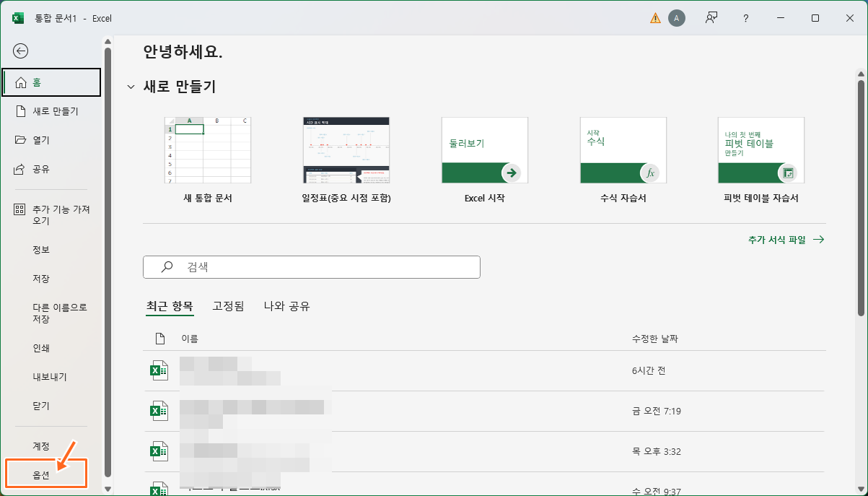
Task: Click the '6시간 전' modified time
Action: pyautogui.click(x=649, y=371)
